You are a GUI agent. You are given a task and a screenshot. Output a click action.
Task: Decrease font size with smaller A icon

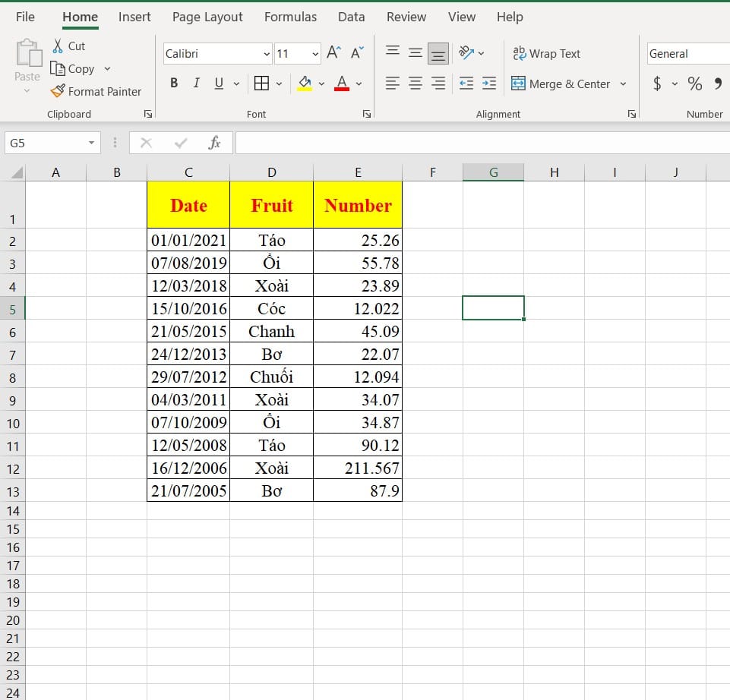click(357, 52)
